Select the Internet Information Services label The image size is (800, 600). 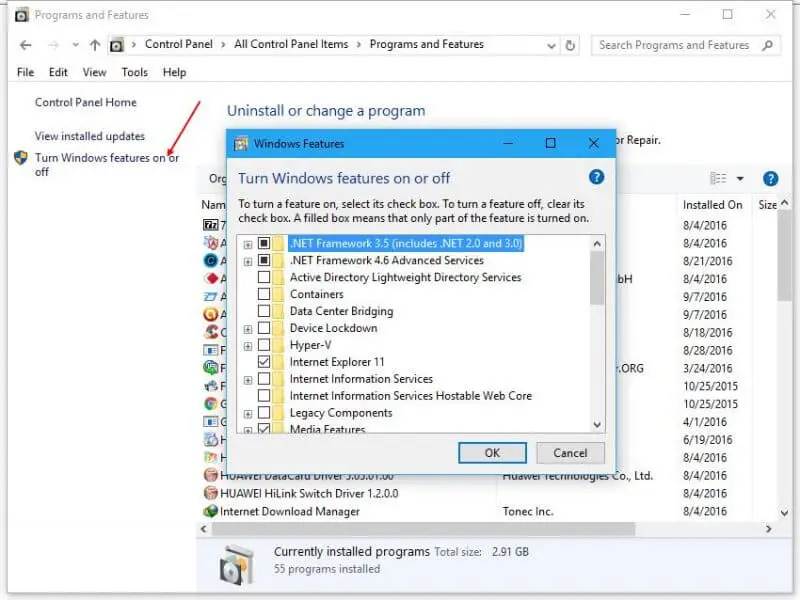coord(361,379)
